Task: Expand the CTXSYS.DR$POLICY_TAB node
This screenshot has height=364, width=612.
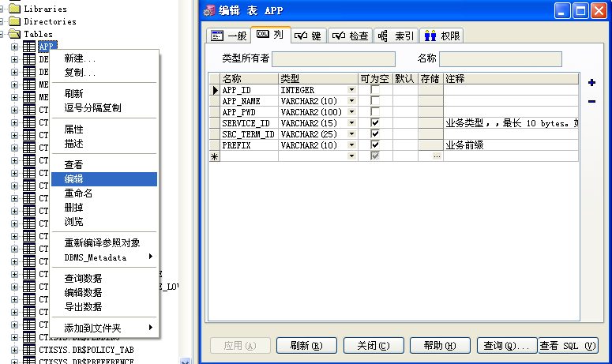Action: point(14,350)
